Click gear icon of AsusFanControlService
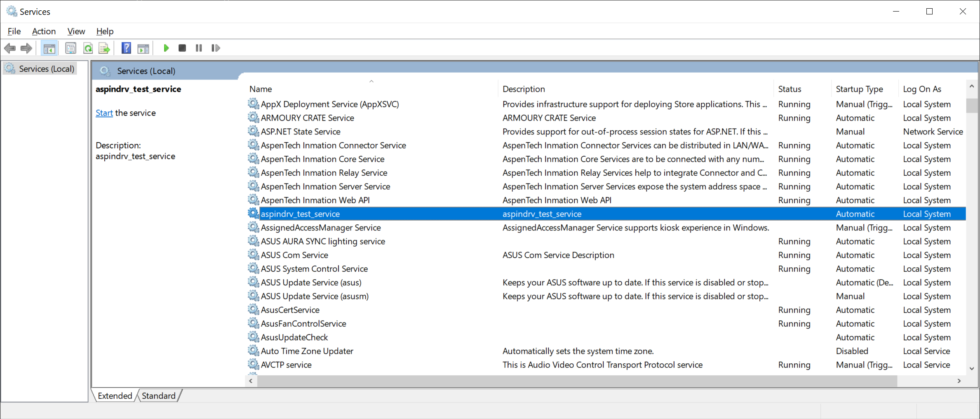This screenshot has width=980, height=419. click(x=253, y=323)
